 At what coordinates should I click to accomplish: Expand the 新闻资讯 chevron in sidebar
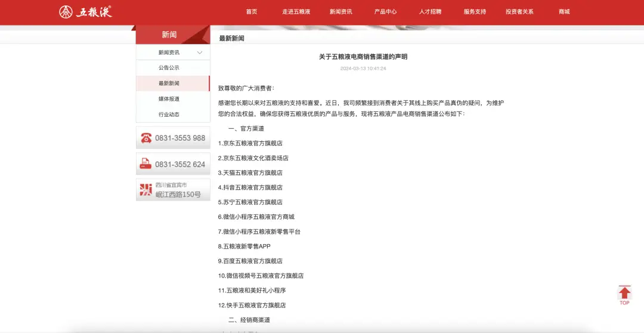(x=200, y=52)
